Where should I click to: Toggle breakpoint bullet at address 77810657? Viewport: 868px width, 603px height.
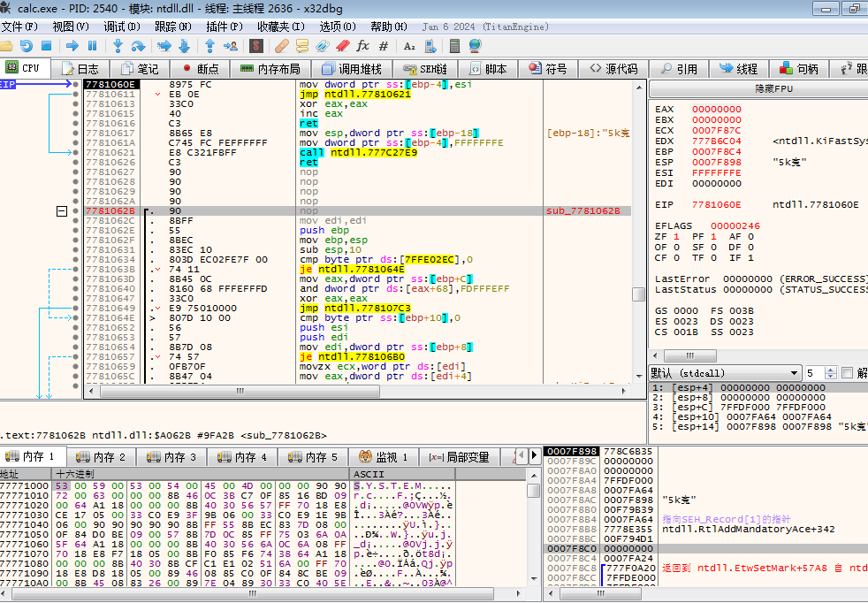[75, 356]
